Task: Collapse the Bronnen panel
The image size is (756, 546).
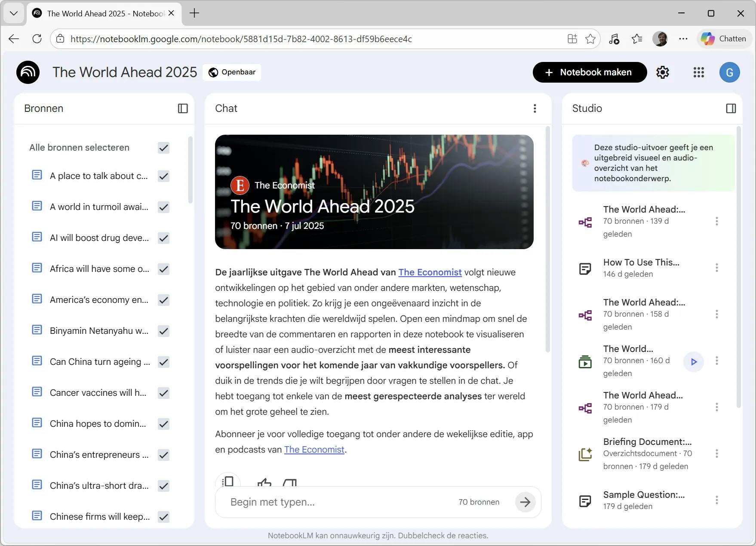Action: click(x=183, y=108)
